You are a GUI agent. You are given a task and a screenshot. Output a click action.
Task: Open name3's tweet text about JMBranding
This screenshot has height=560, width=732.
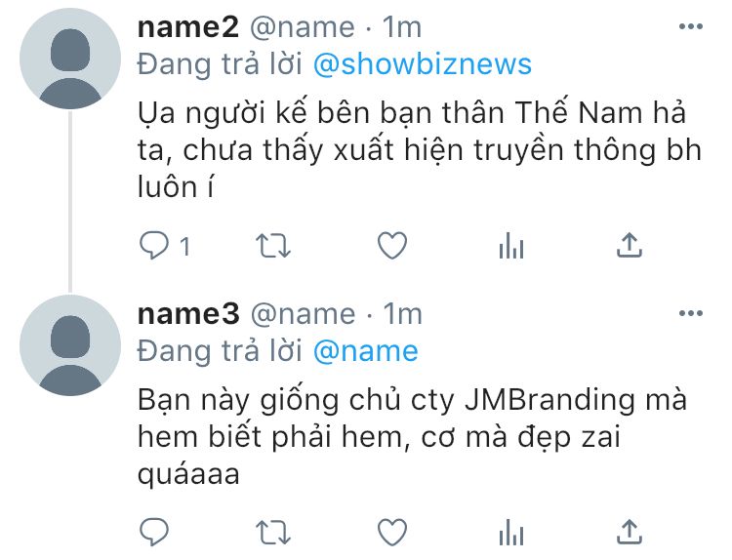coord(412,437)
